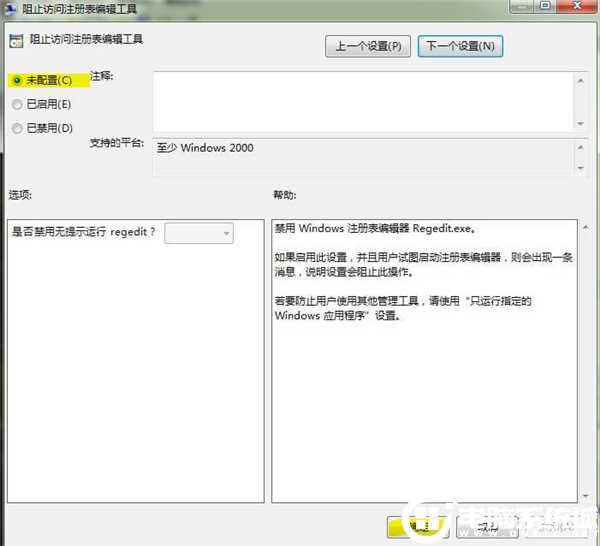Image resolution: width=600 pixels, height=546 pixels.
Task: Click the text 至少 Windows 2000
Action: click(205, 148)
